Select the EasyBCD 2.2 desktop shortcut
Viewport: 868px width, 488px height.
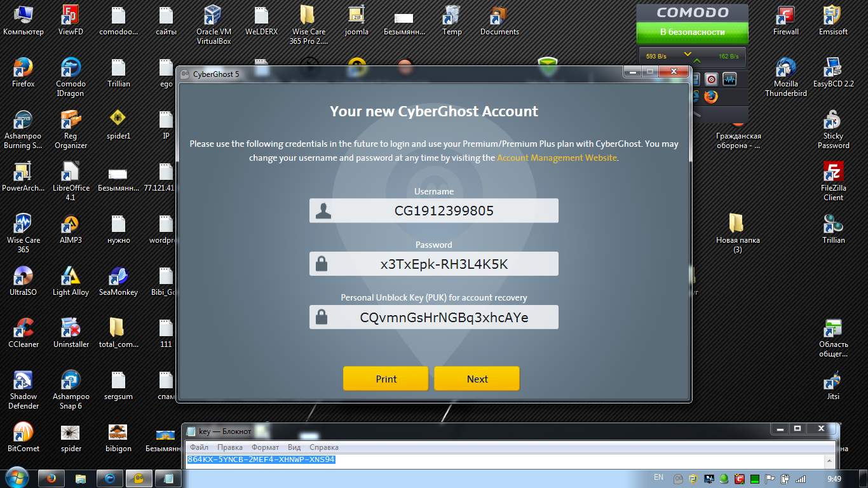coord(833,72)
